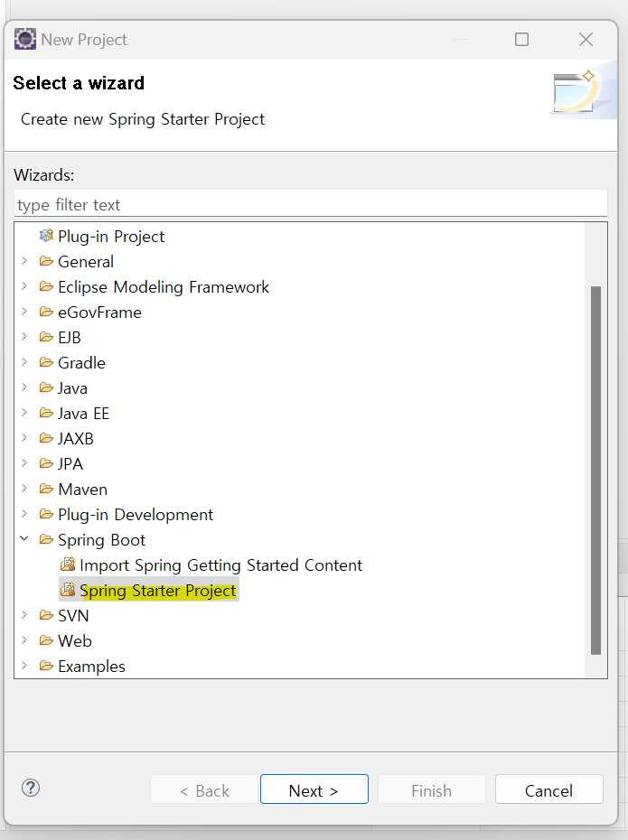Select the Spring Boot label
This screenshot has height=840, width=628.
pos(102,540)
